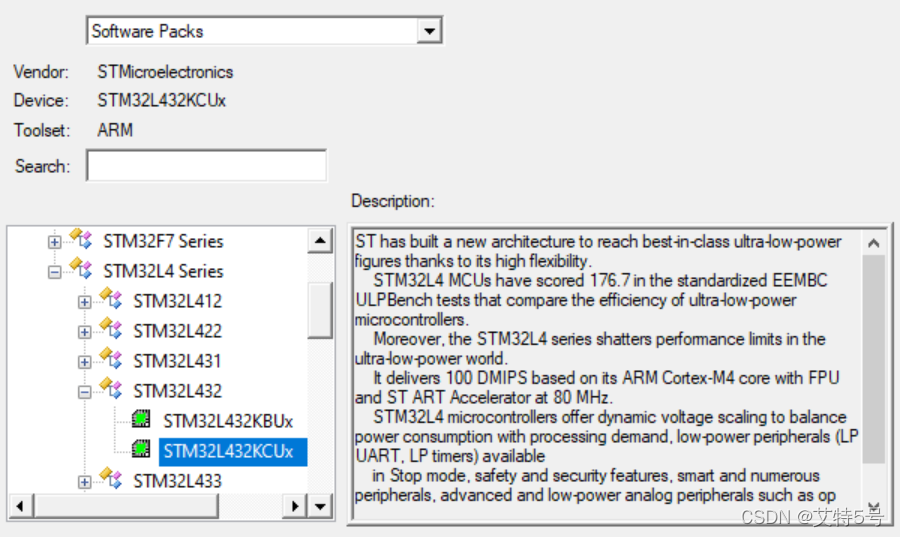Select STM32L412 in the device tree
Screen dimensions: 900x537
pyautogui.click(x=177, y=301)
